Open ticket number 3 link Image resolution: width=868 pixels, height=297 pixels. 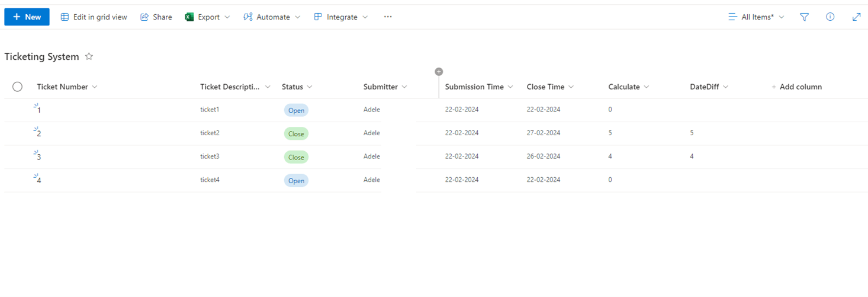pos(39,157)
